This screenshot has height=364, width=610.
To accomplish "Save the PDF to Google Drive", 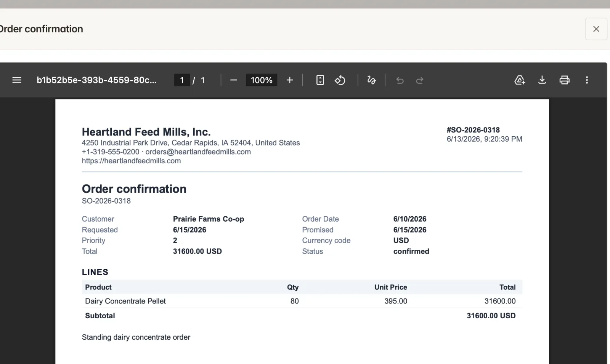I will point(520,80).
